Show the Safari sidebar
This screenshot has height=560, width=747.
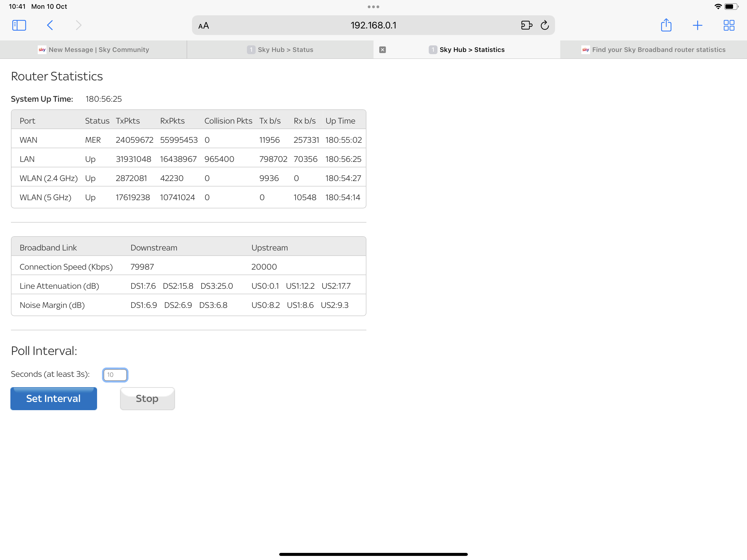[19, 25]
